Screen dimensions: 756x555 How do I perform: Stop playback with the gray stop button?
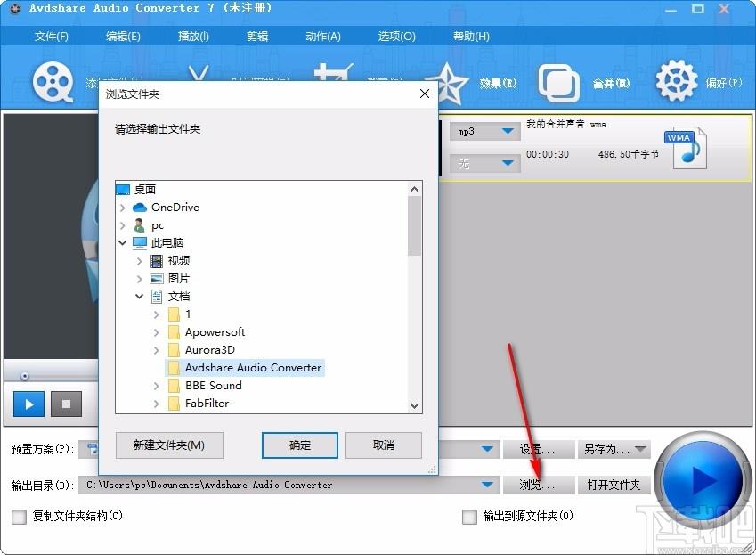pyautogui.click(x=67, y=404)
